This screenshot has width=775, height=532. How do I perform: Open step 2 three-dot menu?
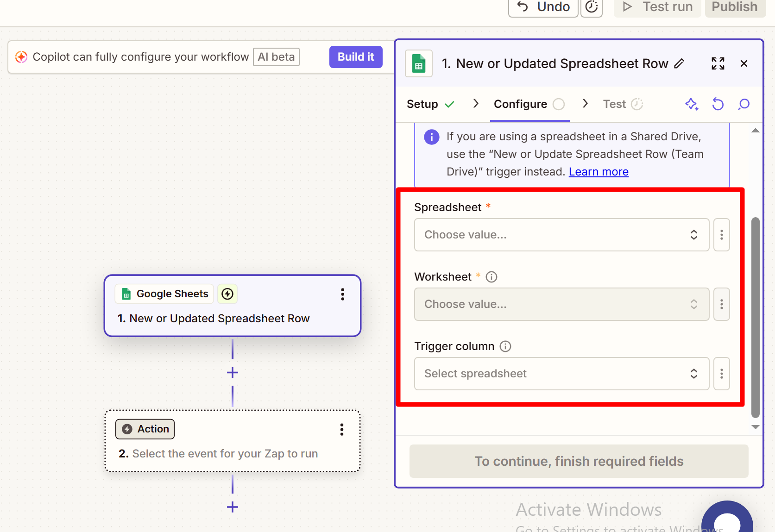[x=342, y=430]
